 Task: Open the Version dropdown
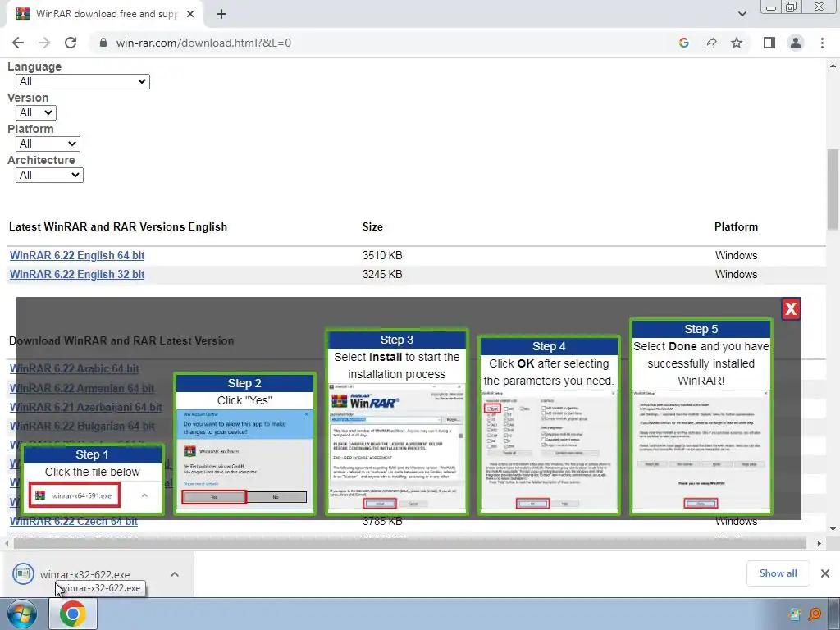pos(36,112)
